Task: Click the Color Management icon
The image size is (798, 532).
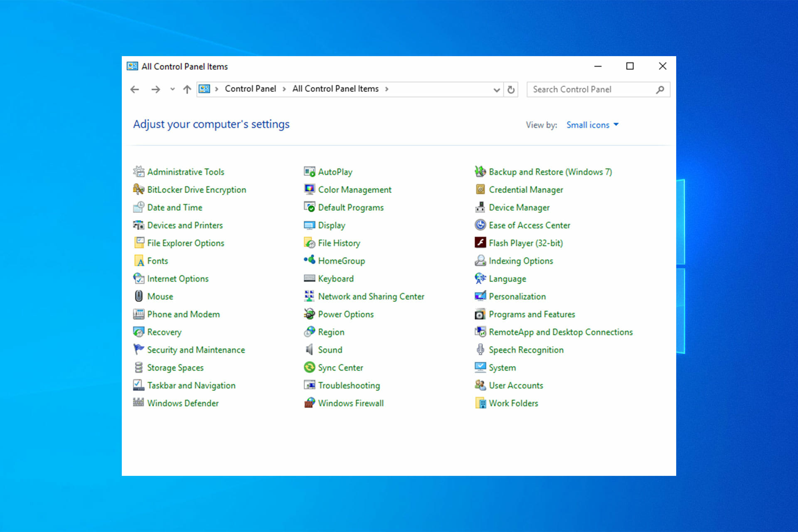Action: click(x=309, y=190)
